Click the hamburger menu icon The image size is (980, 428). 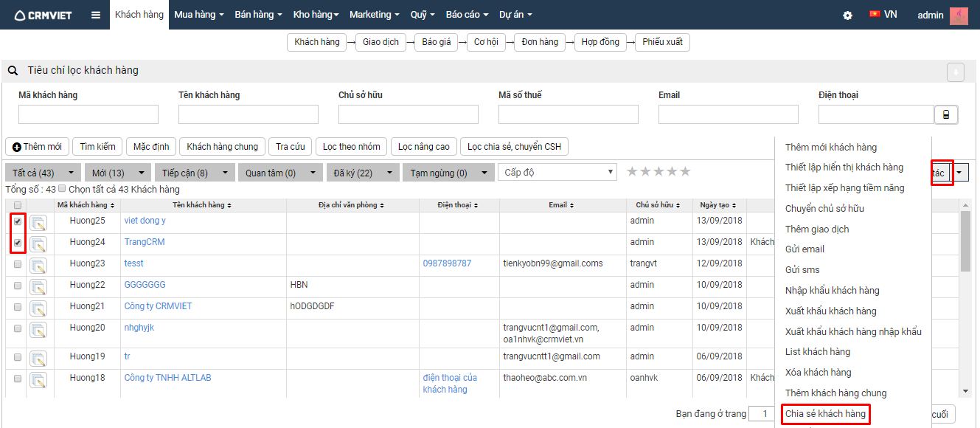coord(96,15)
